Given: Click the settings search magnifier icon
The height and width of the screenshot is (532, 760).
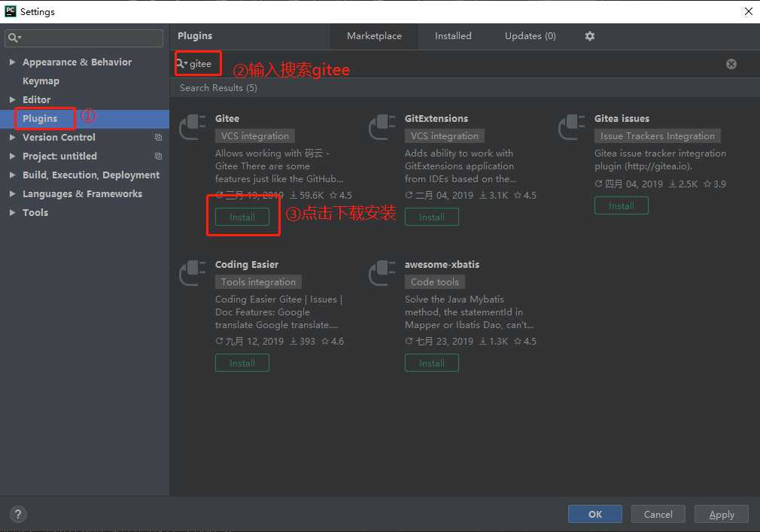Looking at the screenshot, I should click(14, 38).
